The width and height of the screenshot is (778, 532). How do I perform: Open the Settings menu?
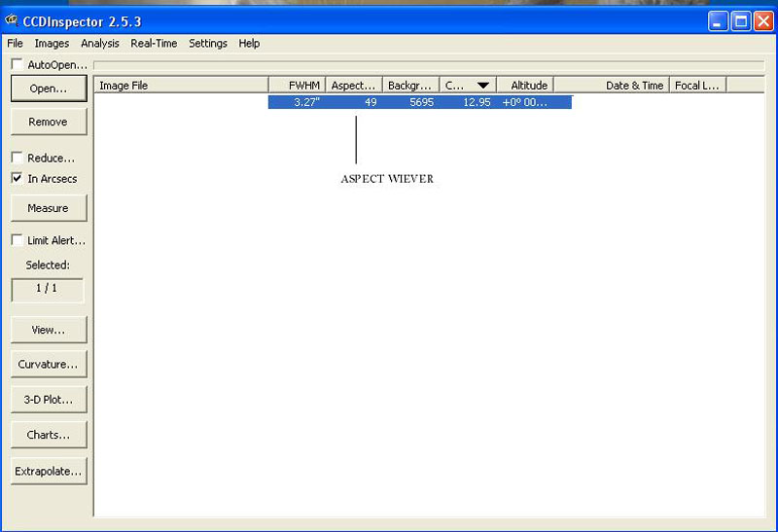208,44
